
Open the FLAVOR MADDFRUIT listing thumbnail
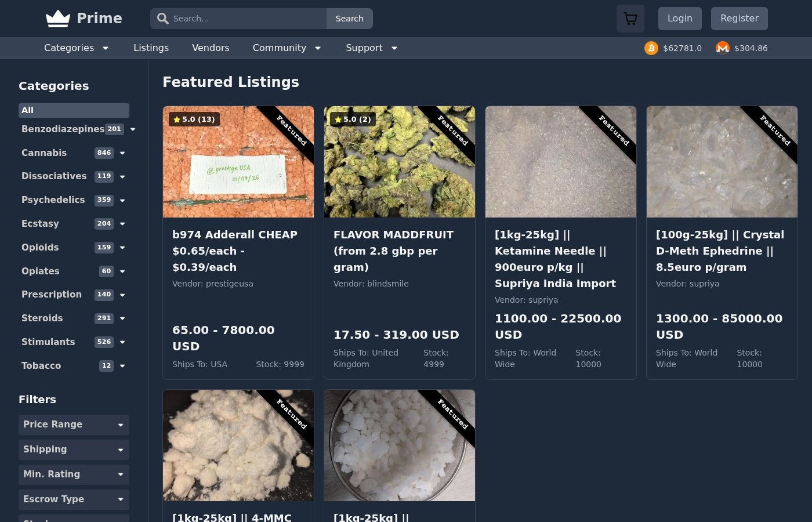(400, 162)
